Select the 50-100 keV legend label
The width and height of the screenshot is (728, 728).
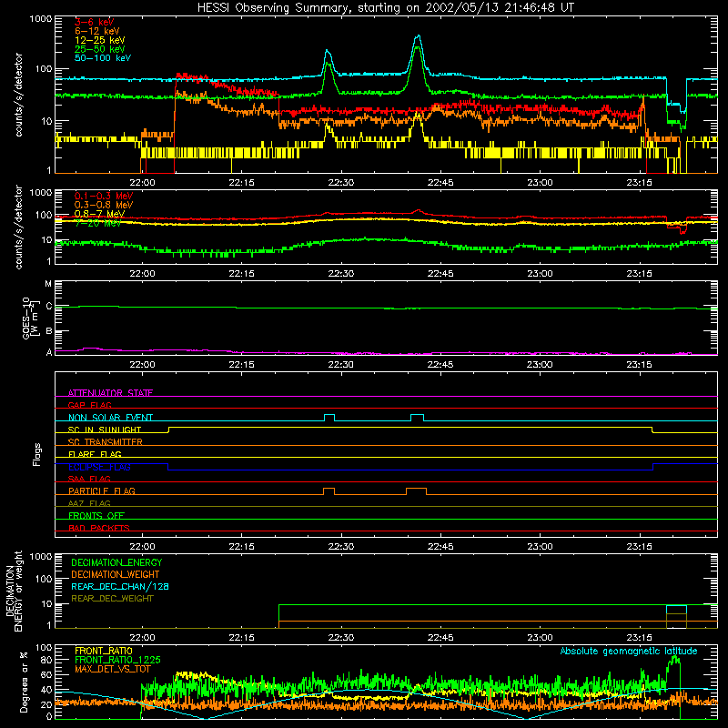point(103,58)
